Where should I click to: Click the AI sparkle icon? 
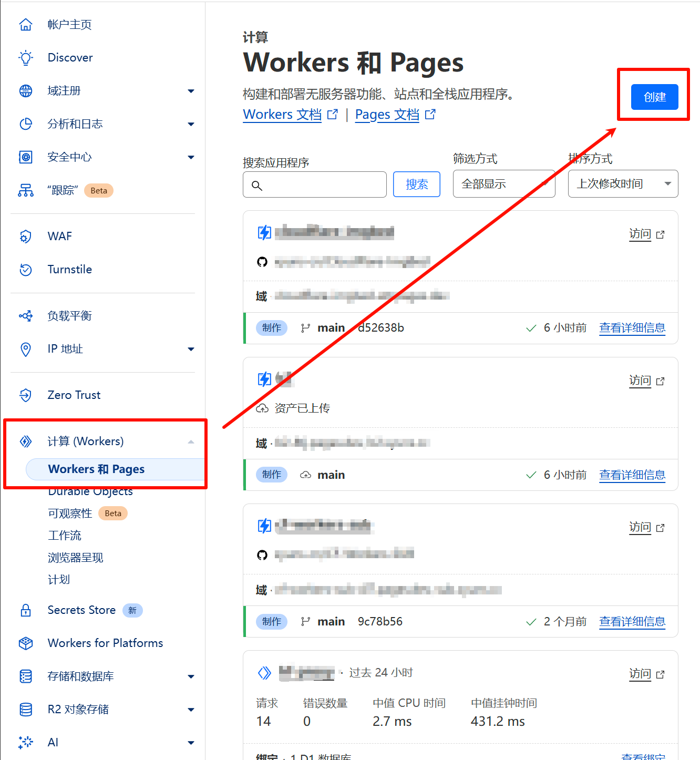(x=25, y=743)
